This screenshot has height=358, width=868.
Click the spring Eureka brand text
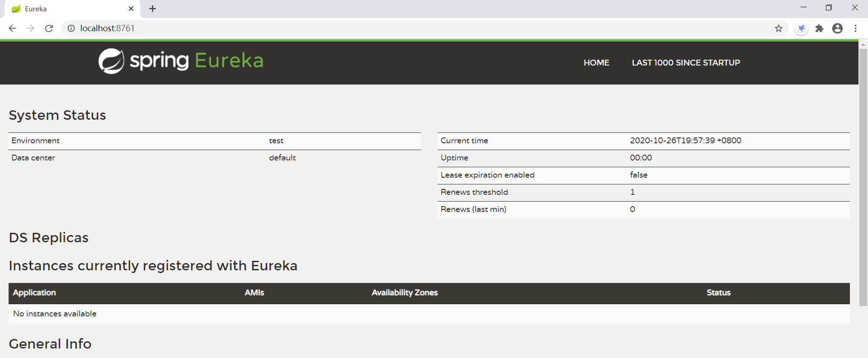[197, 61]
